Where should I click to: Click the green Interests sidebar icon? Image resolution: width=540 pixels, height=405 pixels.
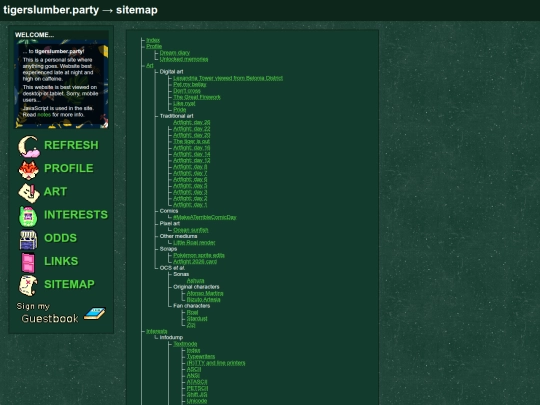(28, 216)
